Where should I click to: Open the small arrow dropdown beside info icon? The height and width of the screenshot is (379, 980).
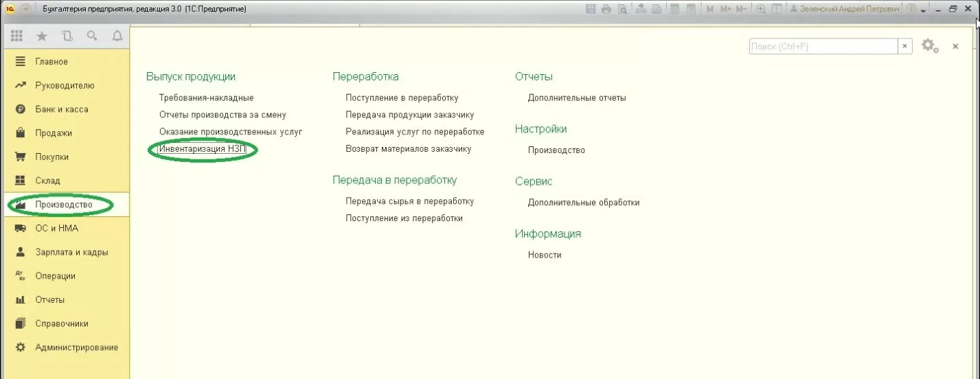click(x=923, y=11)
